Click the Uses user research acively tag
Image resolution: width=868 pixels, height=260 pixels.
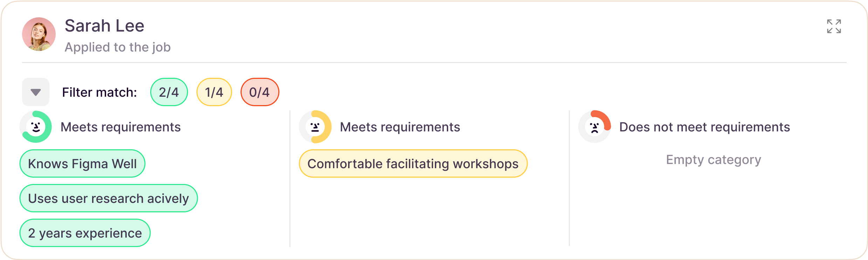coord(109,198)
